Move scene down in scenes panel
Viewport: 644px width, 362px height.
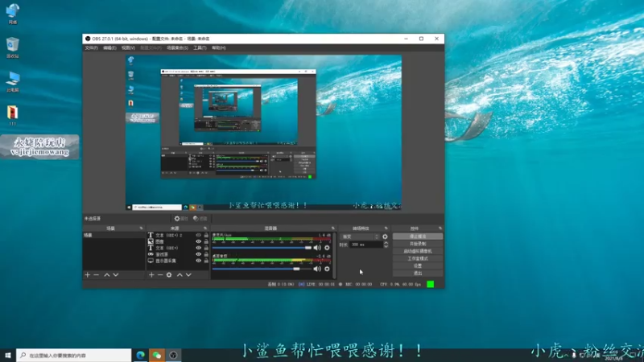click(116, 275)
